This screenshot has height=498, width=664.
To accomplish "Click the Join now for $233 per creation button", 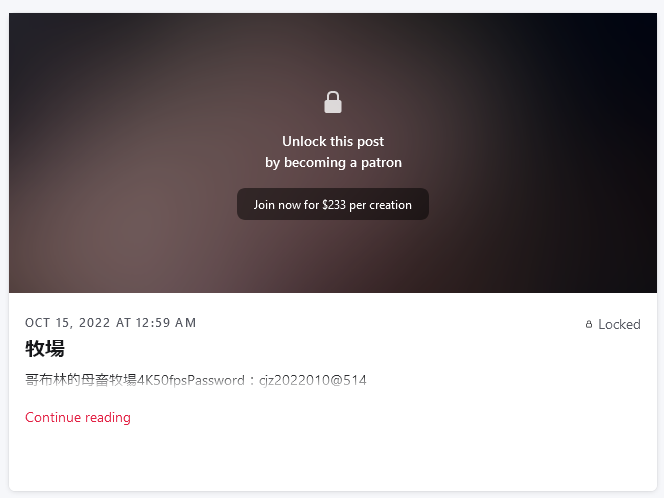I will (333, 204).
